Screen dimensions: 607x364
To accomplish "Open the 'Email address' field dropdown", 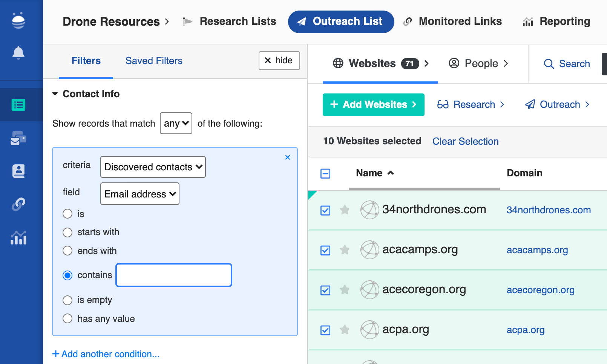I will (139, 194).
